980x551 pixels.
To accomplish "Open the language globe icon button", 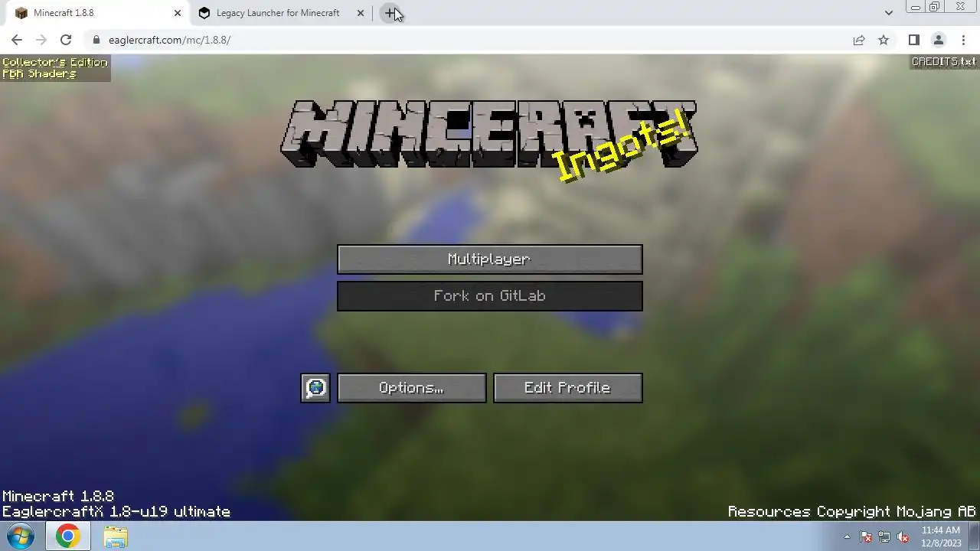I will pos(315,388).
